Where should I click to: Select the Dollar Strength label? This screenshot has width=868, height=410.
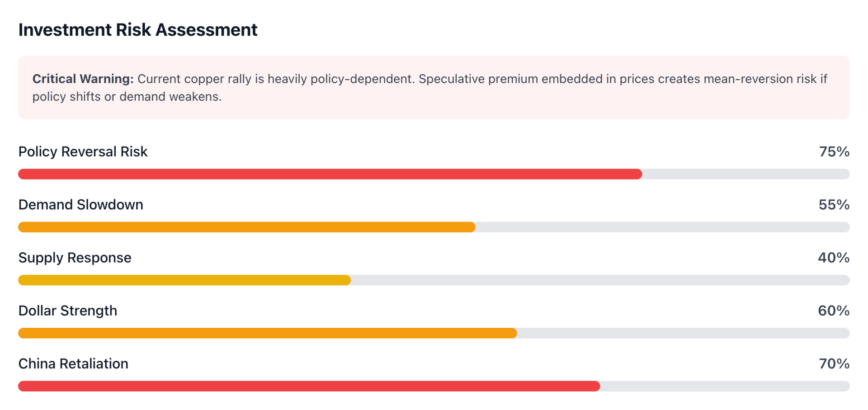pyautogui.click(x=67, y=311)
